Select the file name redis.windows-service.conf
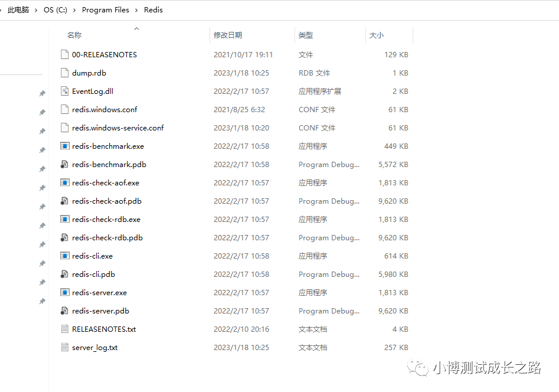Viewport: 559px width, 392px height. coord(117,128)
